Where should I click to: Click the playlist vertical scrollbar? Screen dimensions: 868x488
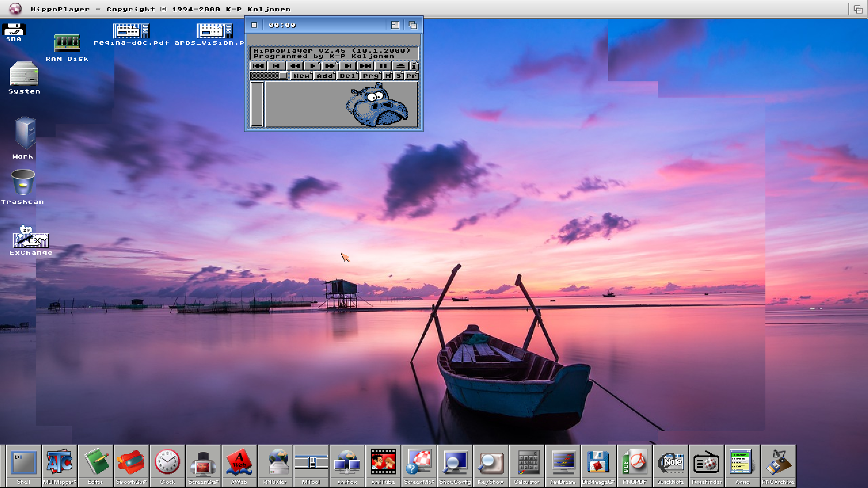pyautogui.click(x=257, y=104)
